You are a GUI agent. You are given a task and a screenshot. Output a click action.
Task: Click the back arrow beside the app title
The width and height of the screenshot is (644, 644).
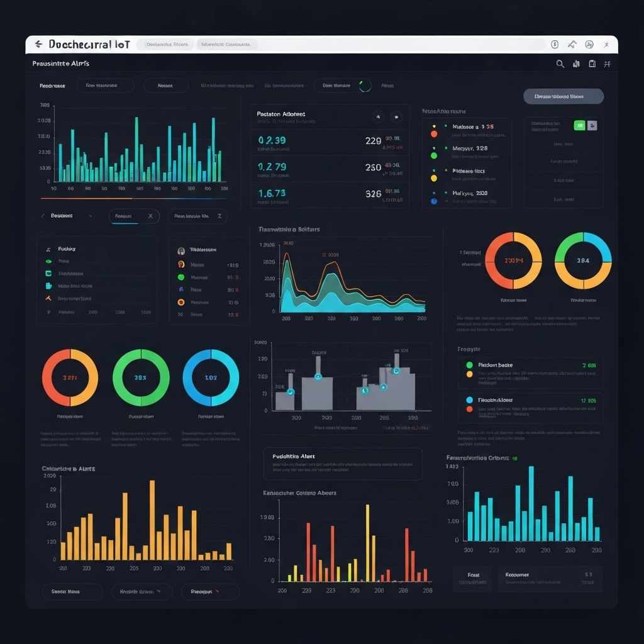39,44
